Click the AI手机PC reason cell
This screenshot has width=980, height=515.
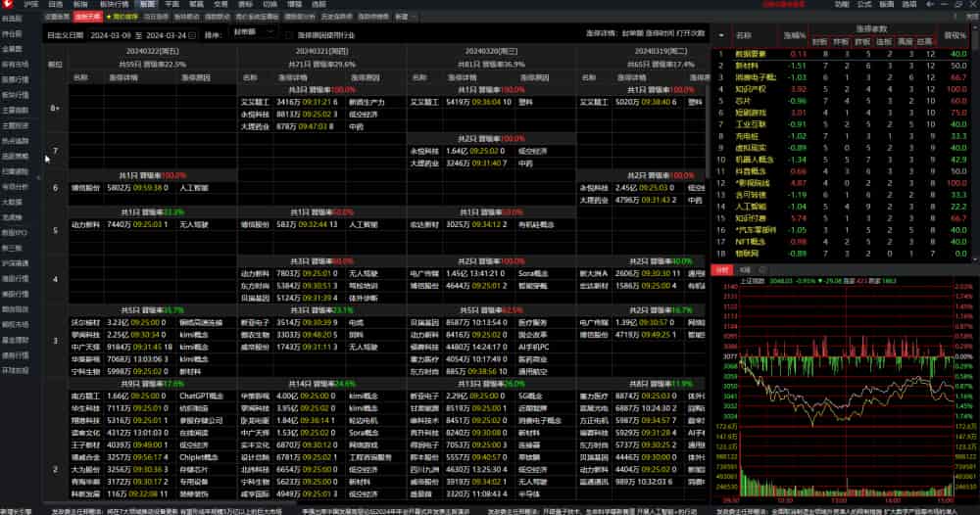coord(533,347)
